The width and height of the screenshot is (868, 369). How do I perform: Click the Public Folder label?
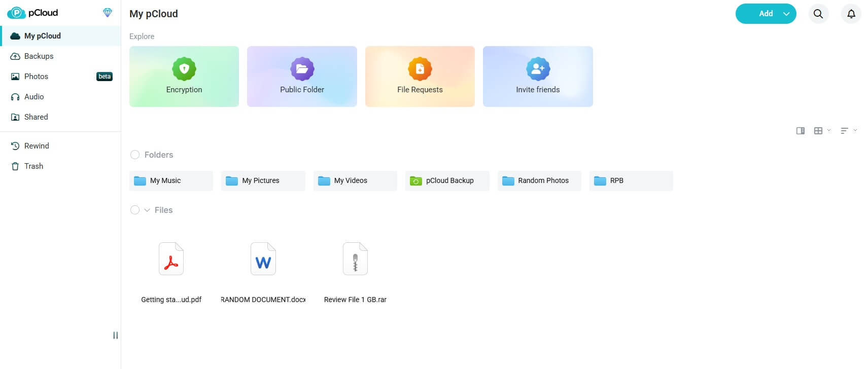point(302,90)
